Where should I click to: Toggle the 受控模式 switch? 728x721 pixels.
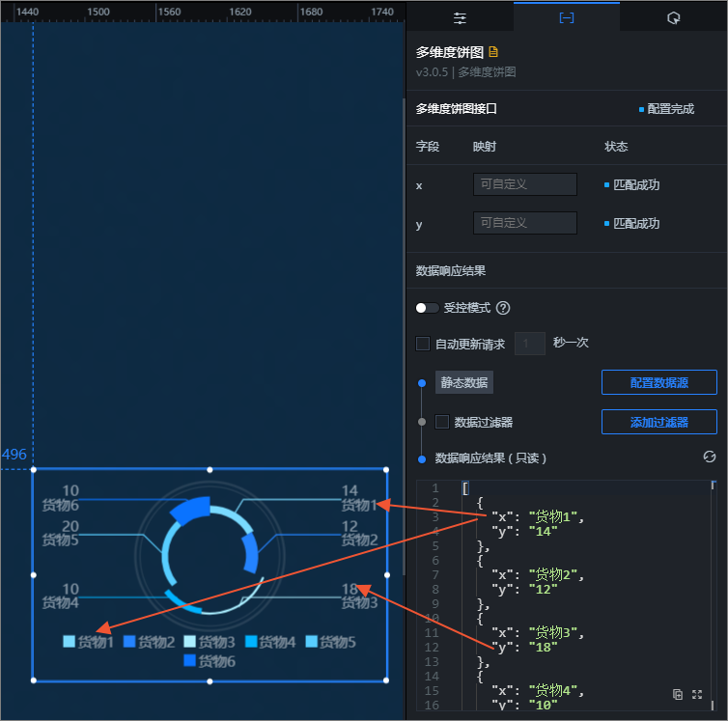point(427,308)
